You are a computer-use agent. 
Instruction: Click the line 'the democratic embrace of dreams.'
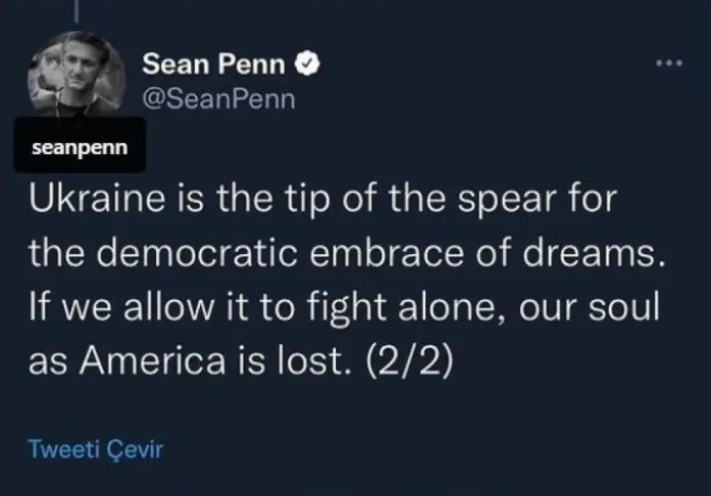point(347,253)
